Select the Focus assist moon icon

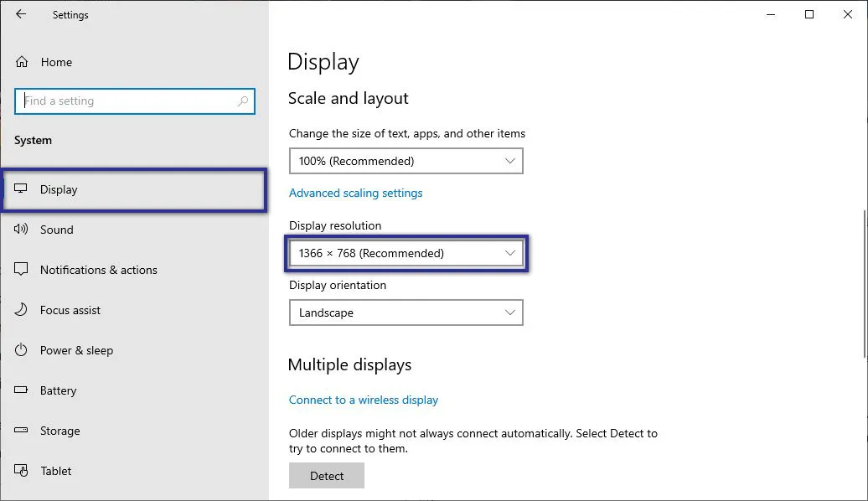click(19, 310)
